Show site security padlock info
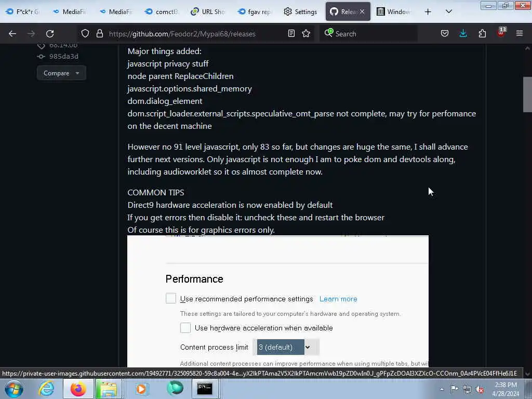 click(99, 34)
